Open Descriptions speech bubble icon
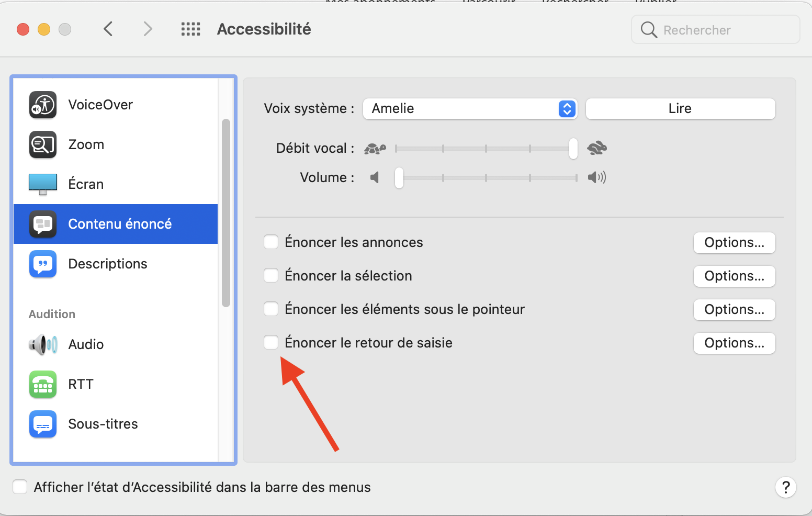This screenshot has width=812, height=516. click(43, 264)
